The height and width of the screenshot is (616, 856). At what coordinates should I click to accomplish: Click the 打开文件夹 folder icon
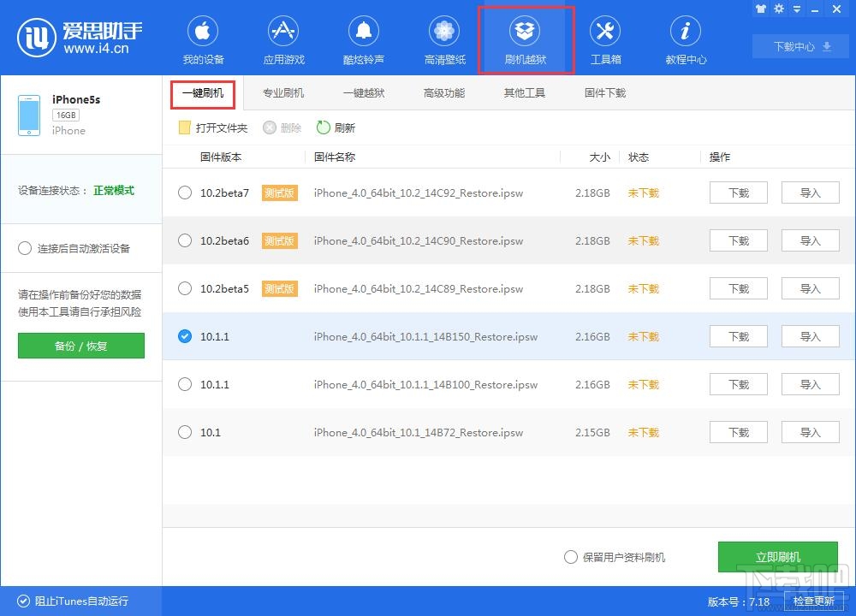[184, 127]
